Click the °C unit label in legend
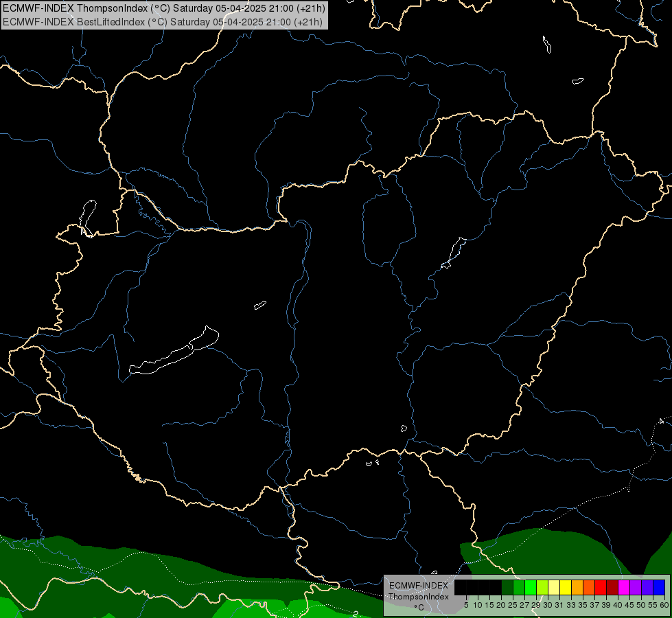This screenshot has width=672, height=618. click(x=419, y=607)
